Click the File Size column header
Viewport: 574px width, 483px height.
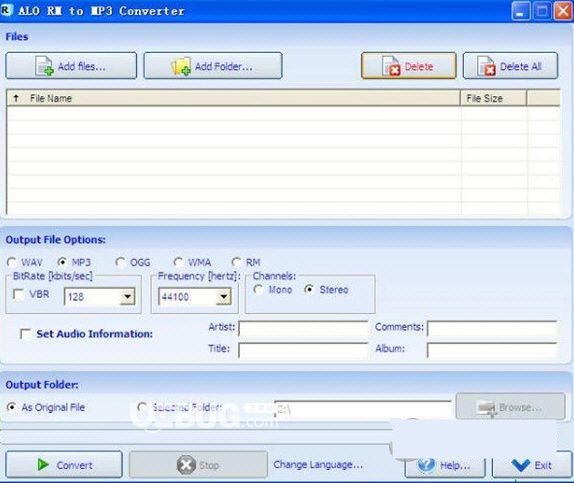point(493,98)
